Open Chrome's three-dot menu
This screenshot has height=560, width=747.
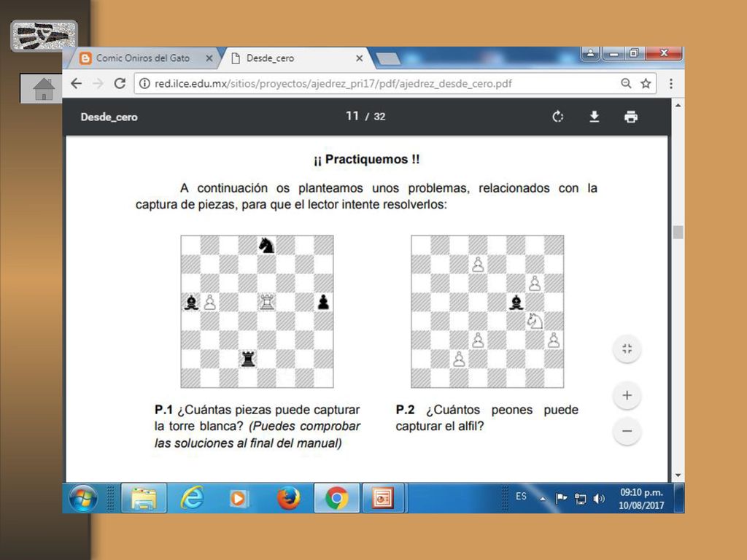tap(671, 84)
